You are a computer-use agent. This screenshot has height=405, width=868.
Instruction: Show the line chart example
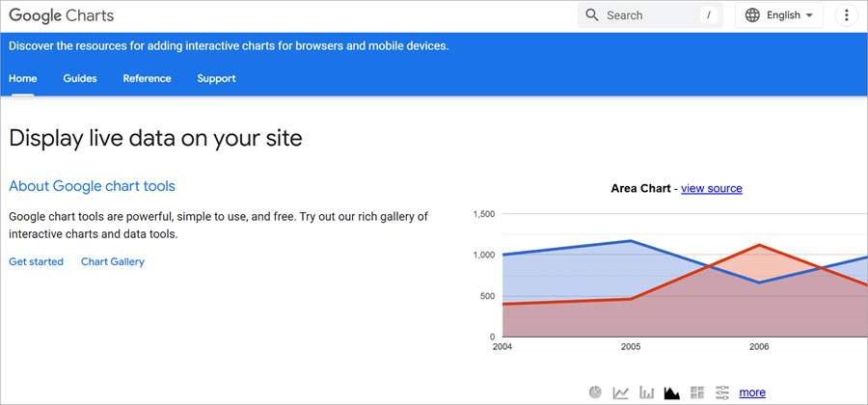point(620,392)
